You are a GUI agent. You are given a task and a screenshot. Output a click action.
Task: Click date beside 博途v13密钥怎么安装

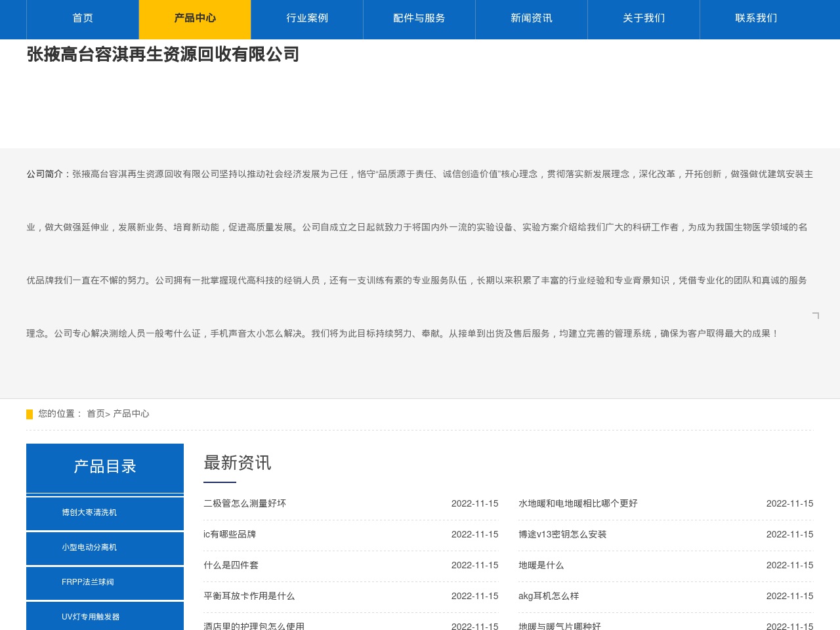(x=790, y=534)
